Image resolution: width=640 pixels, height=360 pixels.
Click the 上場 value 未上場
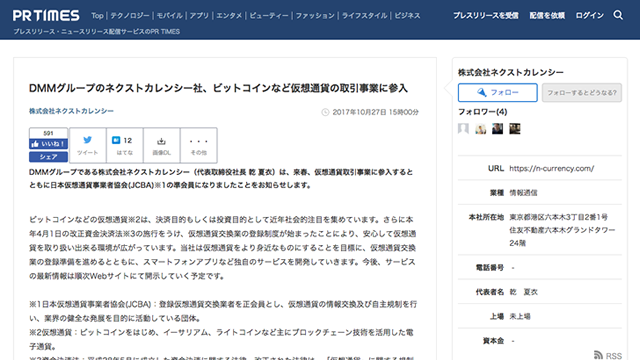pos(520,316)
